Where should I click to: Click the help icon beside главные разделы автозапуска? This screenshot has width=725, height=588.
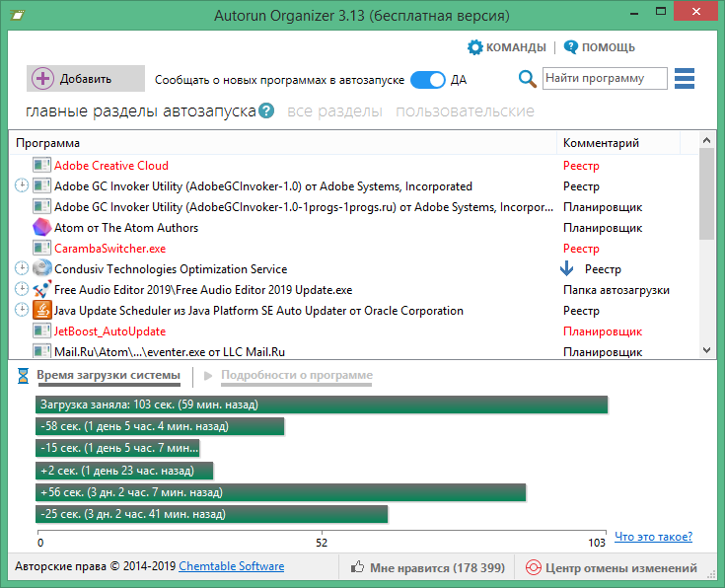pyautogui.click(x=266, y=111)
